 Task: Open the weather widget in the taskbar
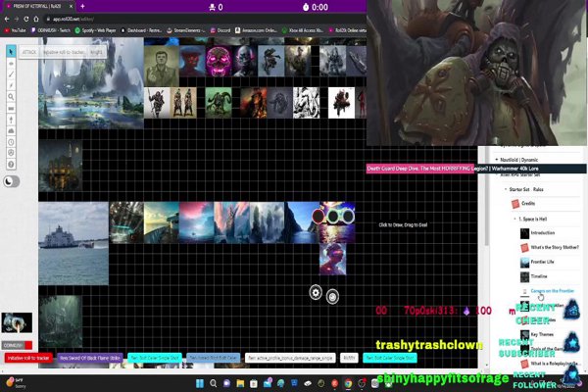pos(16,383)
